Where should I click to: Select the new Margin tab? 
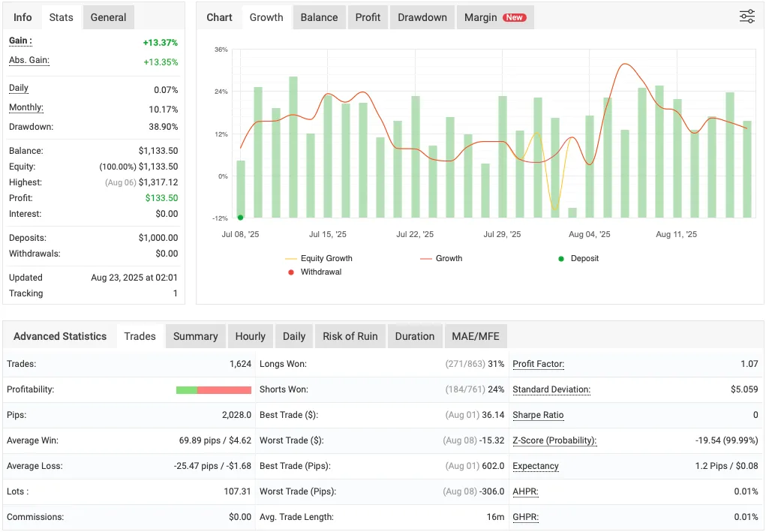pos(495,17)
